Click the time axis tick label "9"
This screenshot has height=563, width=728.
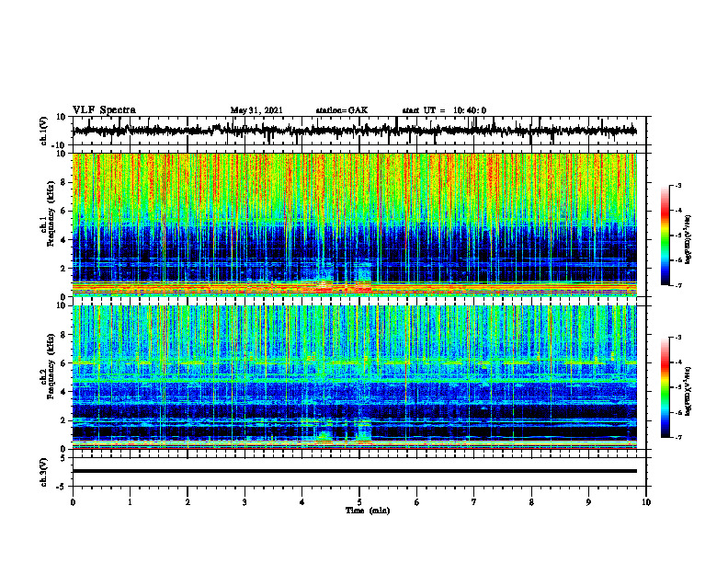[588, 502]
